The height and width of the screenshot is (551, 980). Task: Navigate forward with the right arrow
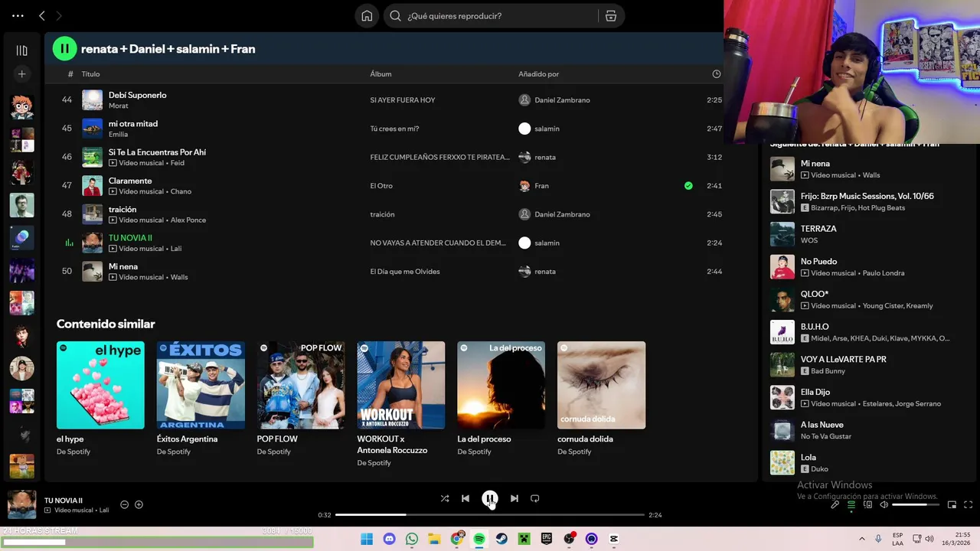point(59,15)
